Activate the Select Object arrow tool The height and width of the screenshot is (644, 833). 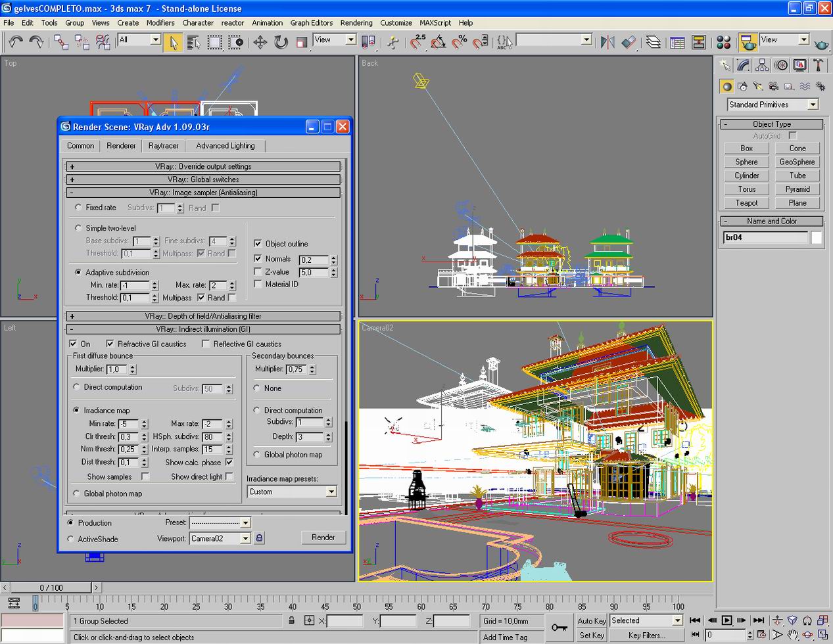(x=173, y=42)
